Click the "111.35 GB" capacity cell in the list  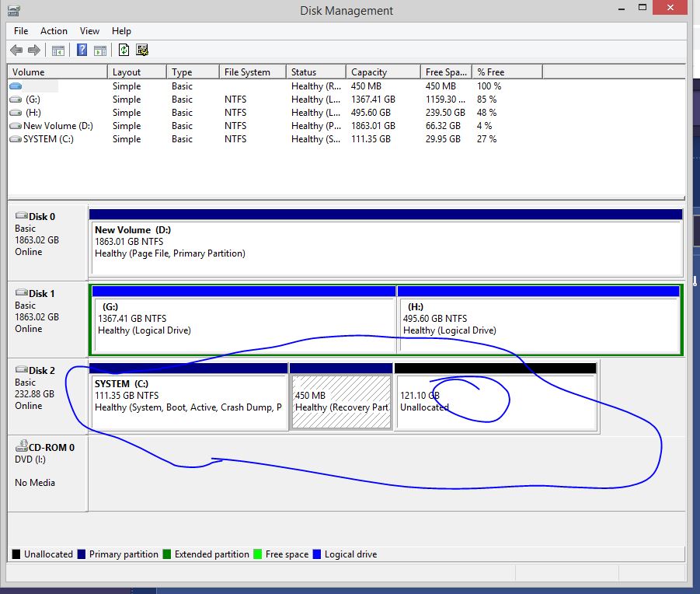point(371,139)
